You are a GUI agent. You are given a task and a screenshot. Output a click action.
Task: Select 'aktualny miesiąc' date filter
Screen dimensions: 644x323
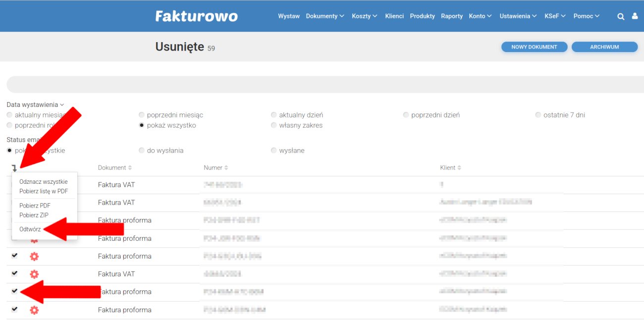(x=9, y=115)
